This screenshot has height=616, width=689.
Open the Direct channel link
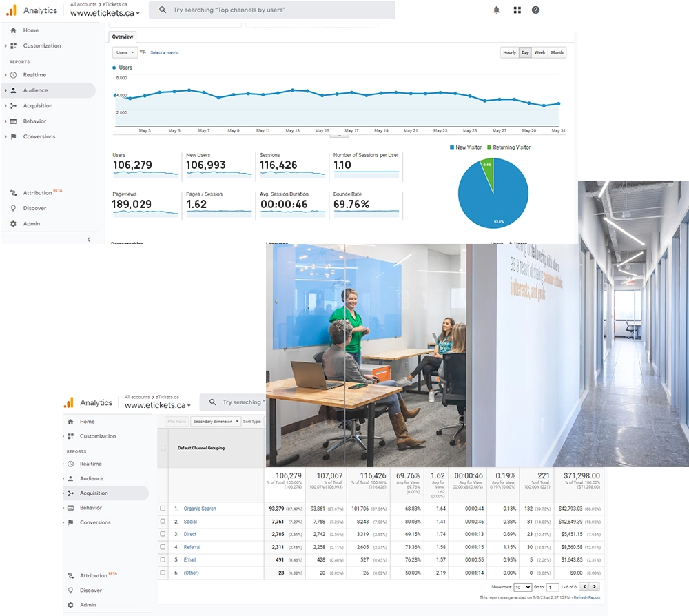(x=190, y=534)
